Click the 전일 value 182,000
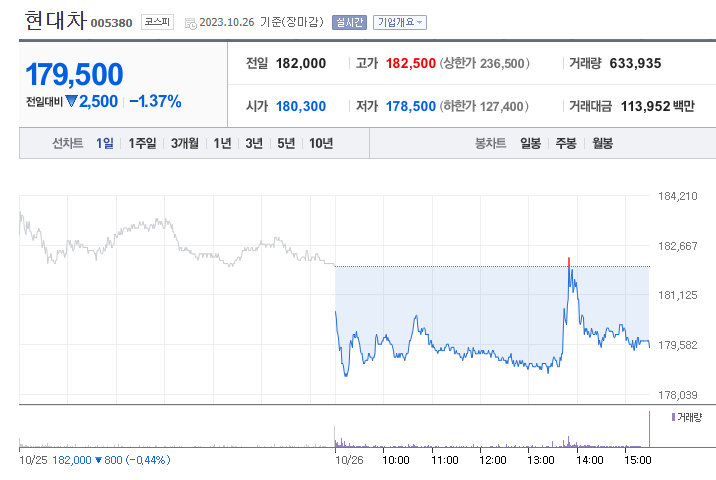The image size is (716, 480). 301,63
